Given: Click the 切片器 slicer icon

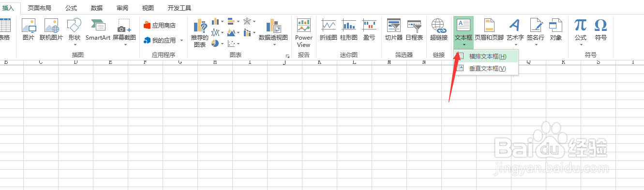Looking at the screenshot, I should tap(394, 29).
